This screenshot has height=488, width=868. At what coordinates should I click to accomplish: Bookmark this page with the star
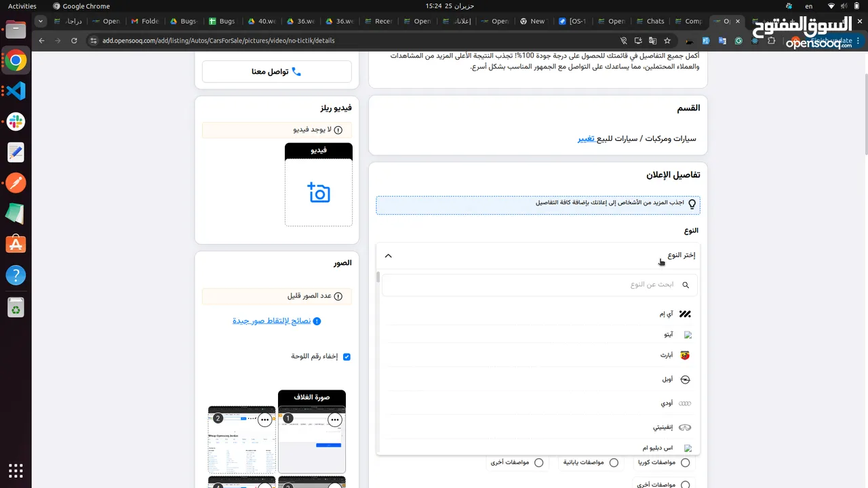coord(667,41)
